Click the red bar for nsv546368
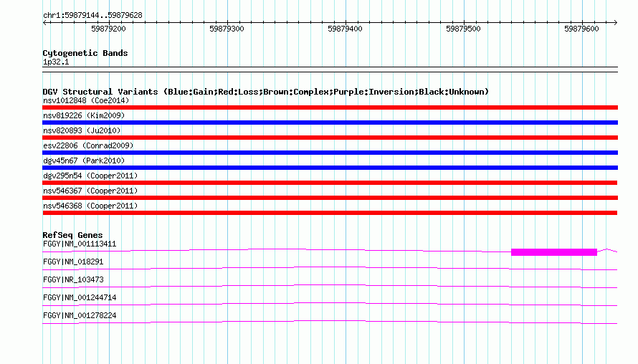The width and height of the screenshot is (638, 364). [330, 213]
